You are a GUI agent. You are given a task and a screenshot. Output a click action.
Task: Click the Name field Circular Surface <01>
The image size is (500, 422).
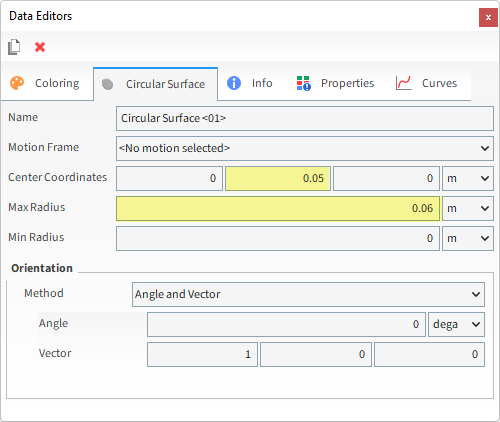point(305,118)
